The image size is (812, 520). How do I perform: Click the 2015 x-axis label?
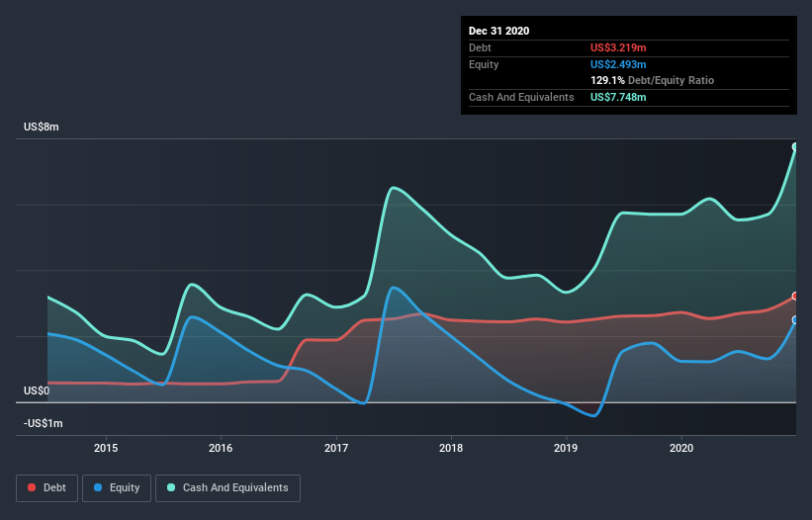(x=106, y=448)
